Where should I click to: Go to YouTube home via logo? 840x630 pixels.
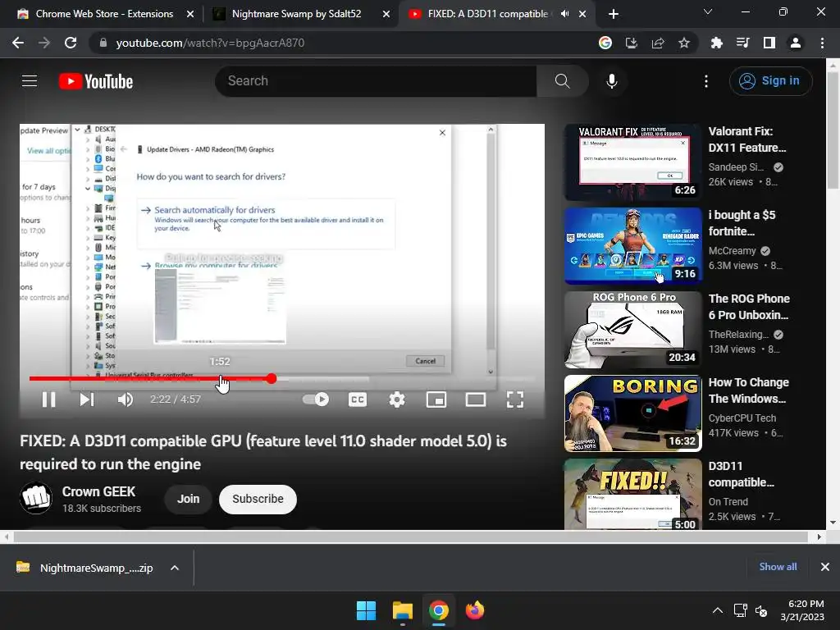click(96, 81)
